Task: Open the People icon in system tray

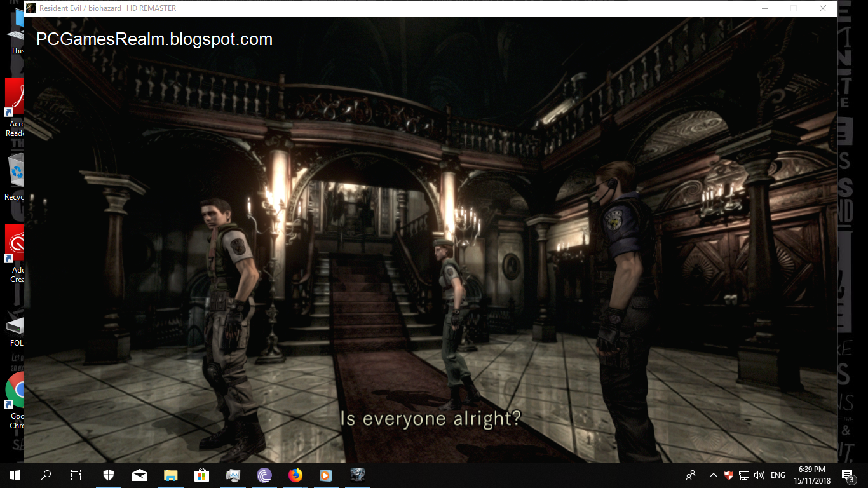Action: click(691, 475)
